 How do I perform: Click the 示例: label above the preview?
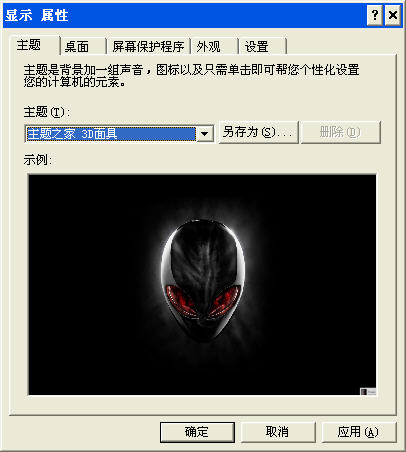(x=37, y=160)
